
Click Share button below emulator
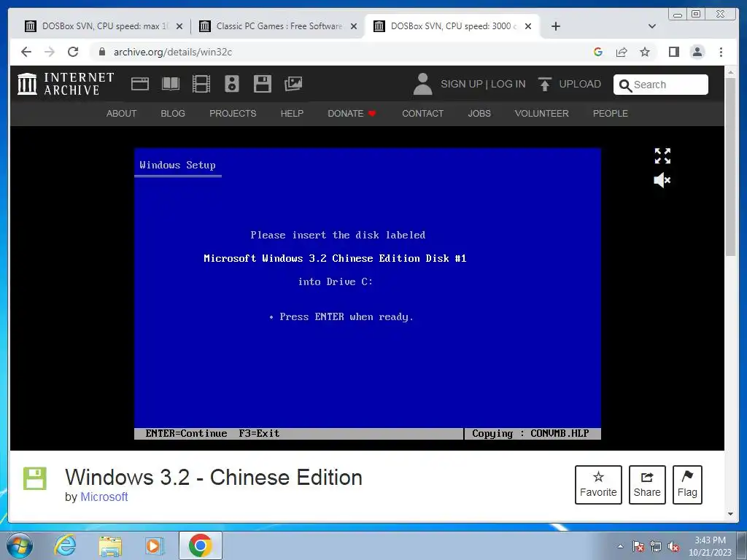[647, 485]
